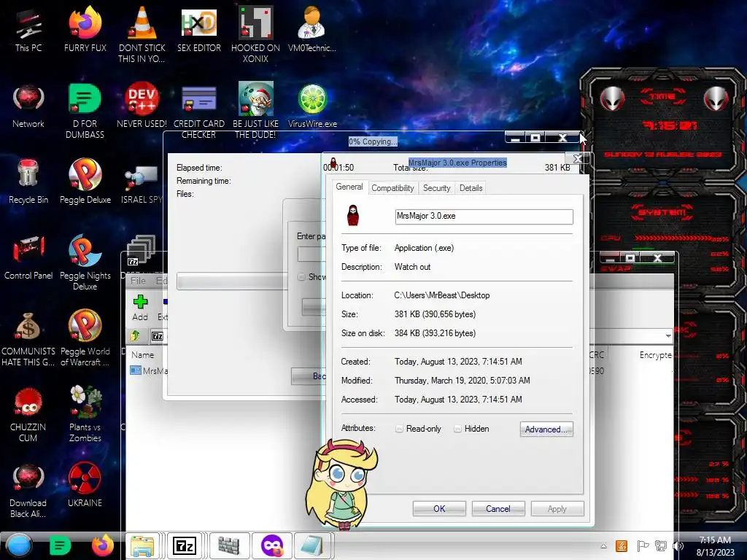Screen dimensions: 747x560
Task: Open the Peggle Nights Deluxe icon
Action: pos(85,262)
